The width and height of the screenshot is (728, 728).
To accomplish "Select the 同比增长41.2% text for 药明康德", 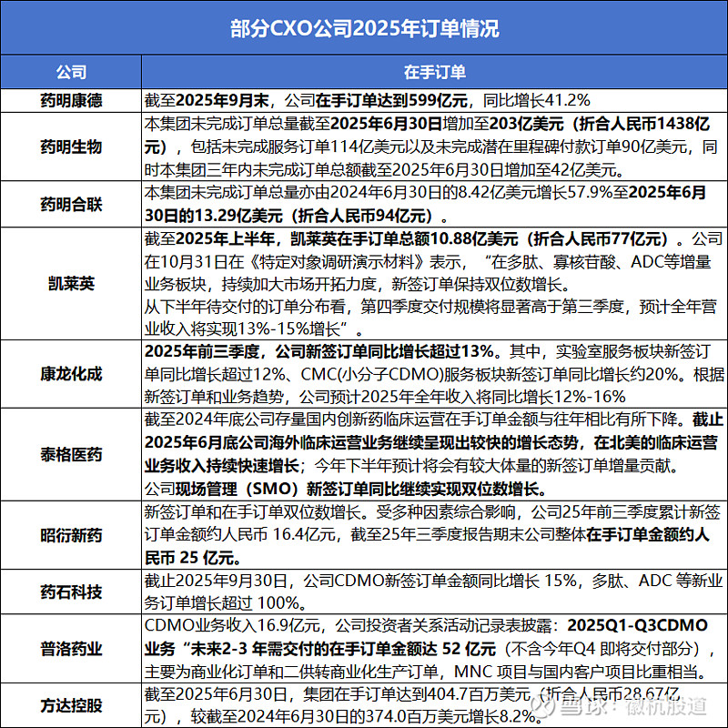I will point(537,100).
